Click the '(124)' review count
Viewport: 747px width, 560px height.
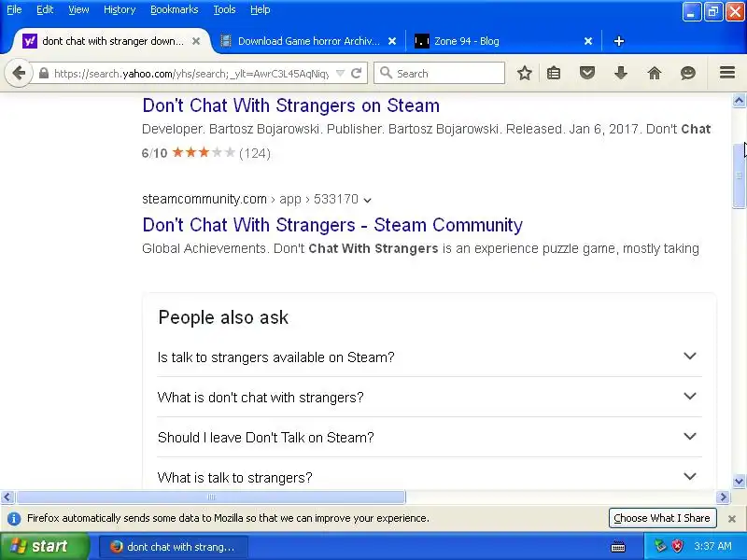[x=255, y=153]
